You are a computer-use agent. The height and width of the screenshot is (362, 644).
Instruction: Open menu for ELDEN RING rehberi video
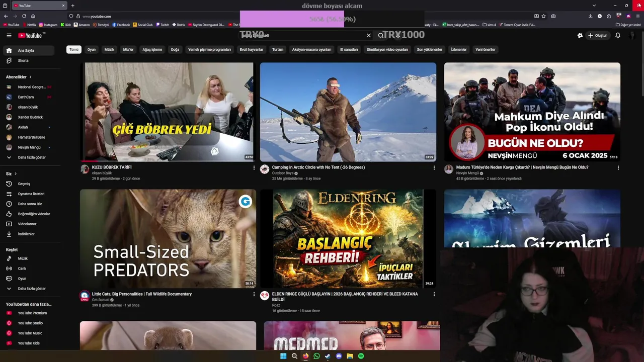click(x=434, y=295)
